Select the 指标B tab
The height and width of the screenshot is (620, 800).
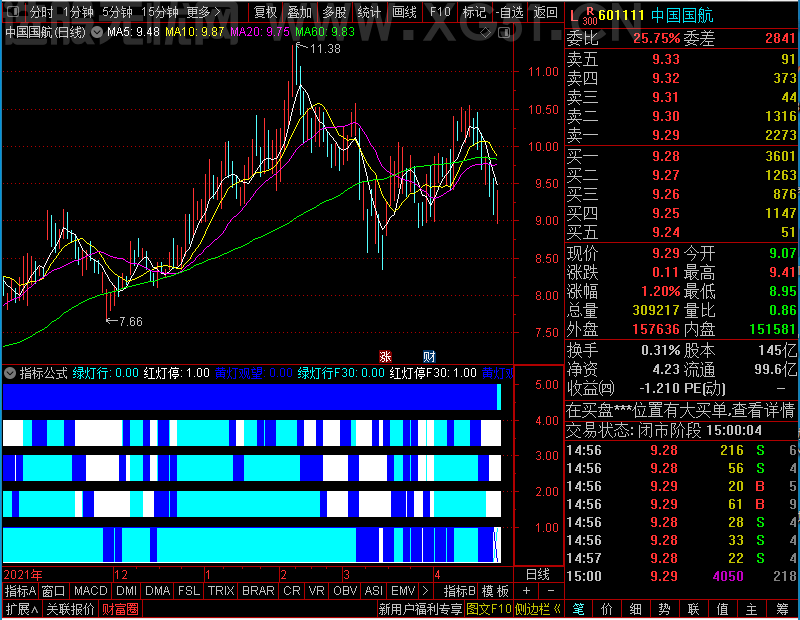[x=460, y=591]
